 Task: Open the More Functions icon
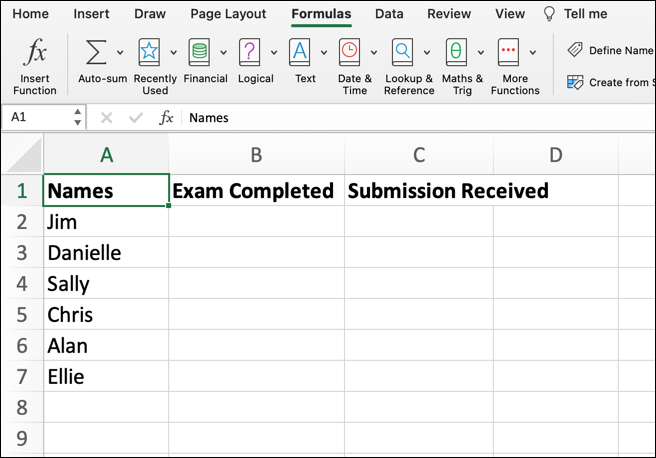[x=509, y=52]
